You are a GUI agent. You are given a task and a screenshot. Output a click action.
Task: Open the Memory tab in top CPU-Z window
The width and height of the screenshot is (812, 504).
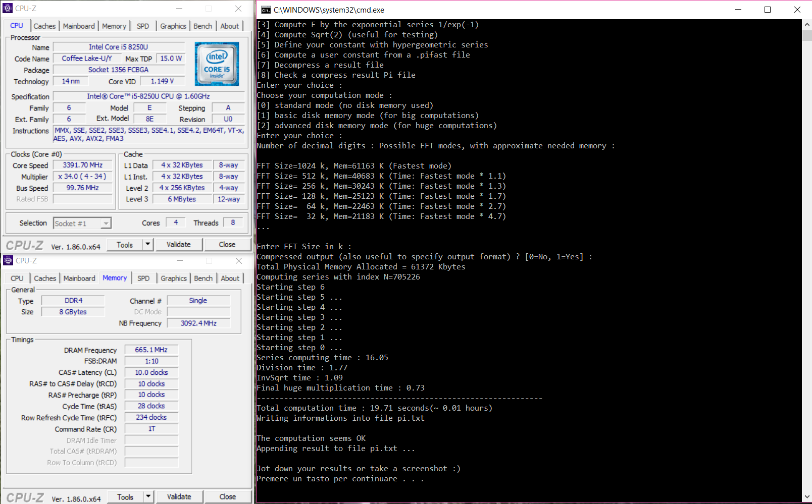[x=114, y=26]
